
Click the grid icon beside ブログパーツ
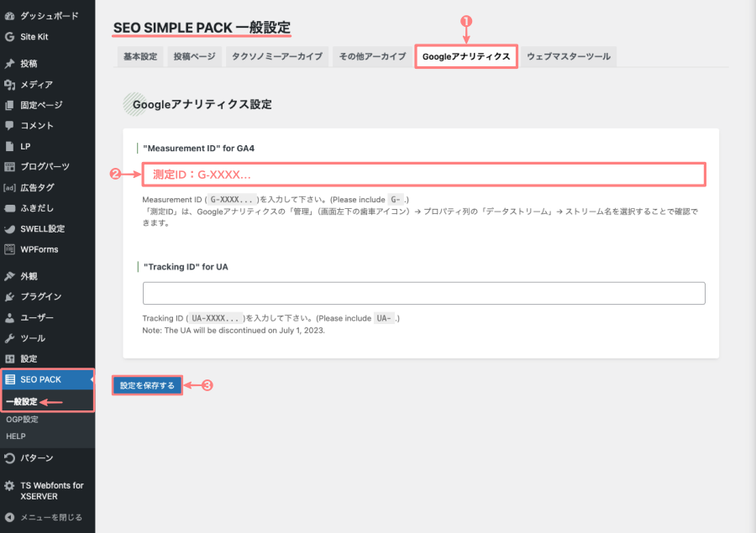[x=9, y=167]
